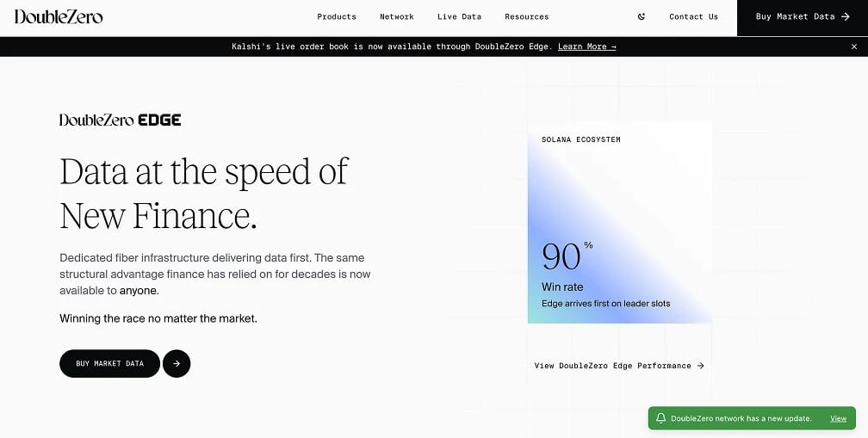Click 'Winning the race no matter the market.' text
Image resolution: width=868 pixels, height=438 pixels.
pos(158,318)
